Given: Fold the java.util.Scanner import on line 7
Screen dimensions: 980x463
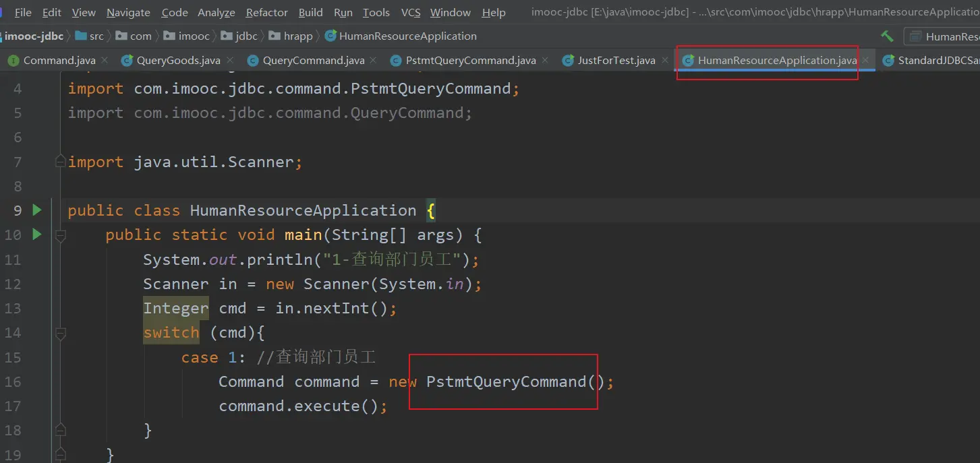Looking at the screenshot, I should tap(61, 162).
